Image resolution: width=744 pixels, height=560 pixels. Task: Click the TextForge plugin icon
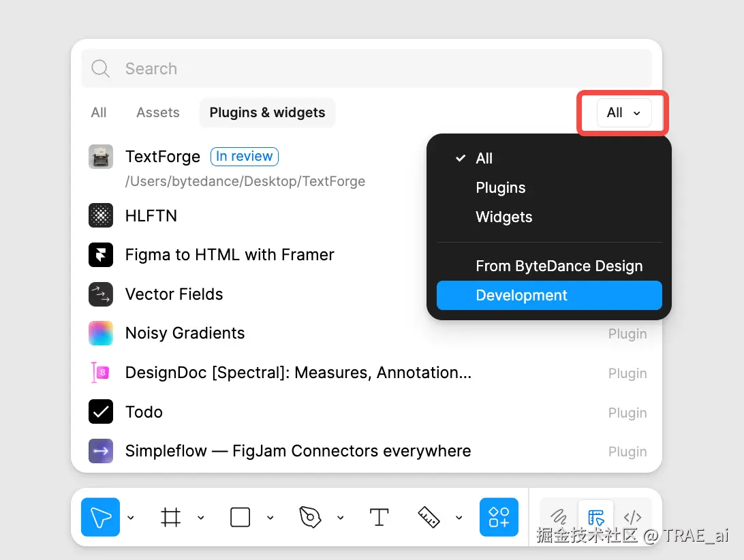click(101, 157)
